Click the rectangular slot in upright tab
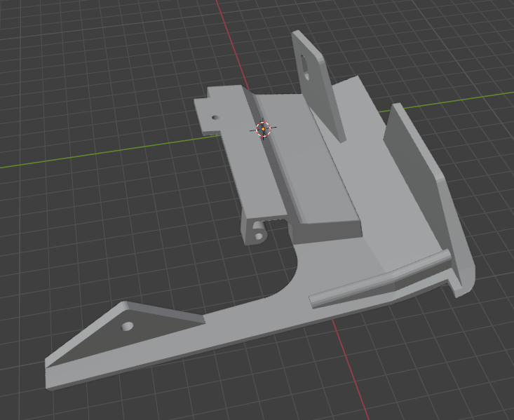The width and height of the screenshot is (514, 420). click(x=305, y=67)
